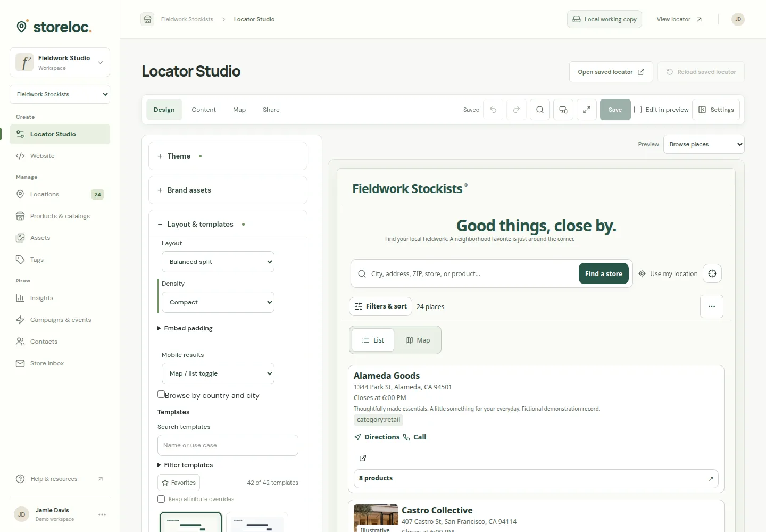The width and height of the screenshot is (766, 532).
Task: Switch to the Map tab in the Studio toolbar
Action: [x=239, y=110]
